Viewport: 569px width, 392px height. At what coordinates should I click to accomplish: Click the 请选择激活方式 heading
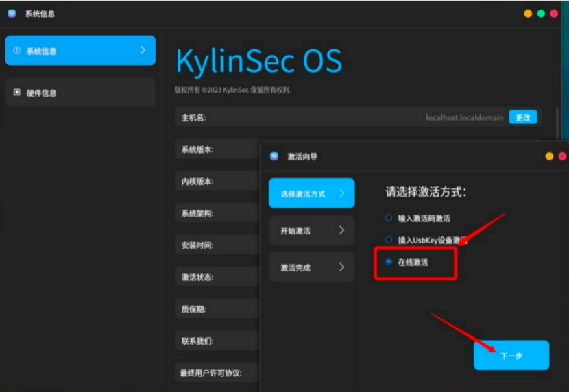(426, 191)
